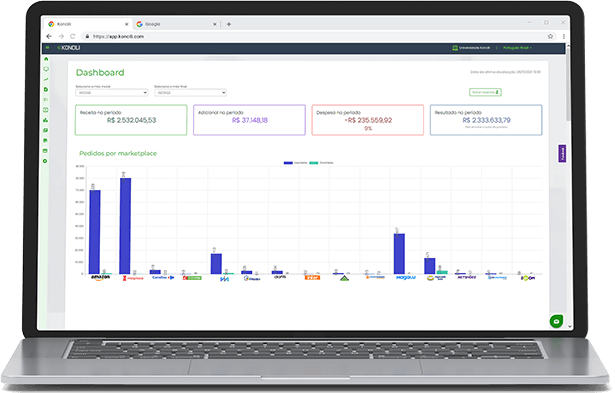This screenshot has width=615, height=393.
Task: Open the green chat widget button
Action: click(556, 321)
